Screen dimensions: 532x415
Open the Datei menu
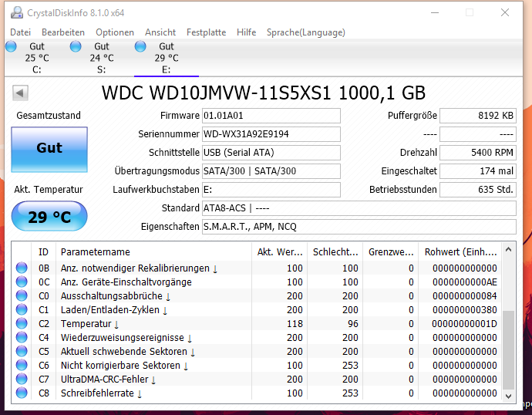tap(20, 32)
